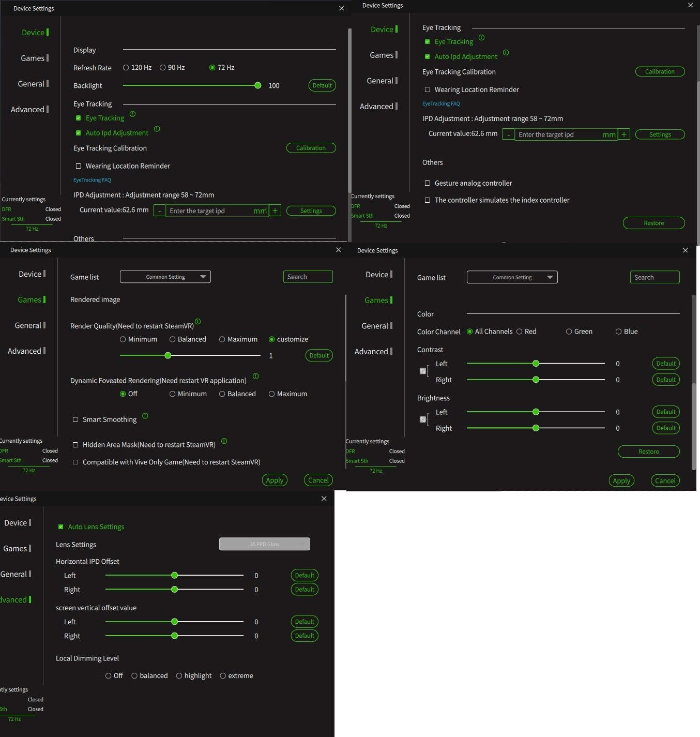Open Games tab in Lens Settings window
Screen dimensions: 700x737
coord(17,549)
